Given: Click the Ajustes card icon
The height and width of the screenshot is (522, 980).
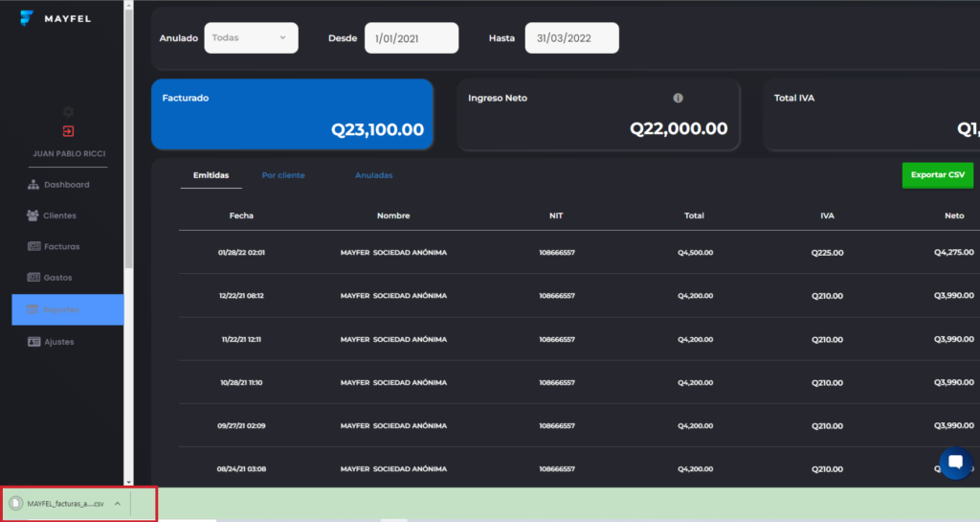Looking at the screenshot, I should click(33, 342).
